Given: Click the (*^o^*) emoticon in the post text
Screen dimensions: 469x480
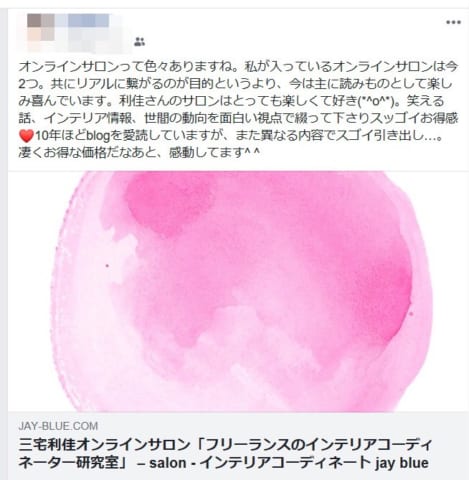Looking at the screenshot, I should (378, 101).
